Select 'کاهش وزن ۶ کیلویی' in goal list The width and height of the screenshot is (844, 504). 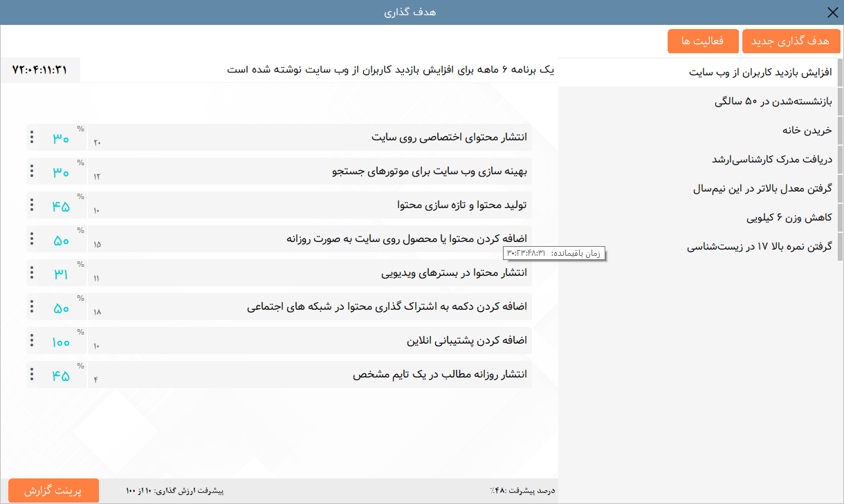(x=789, y=218)
